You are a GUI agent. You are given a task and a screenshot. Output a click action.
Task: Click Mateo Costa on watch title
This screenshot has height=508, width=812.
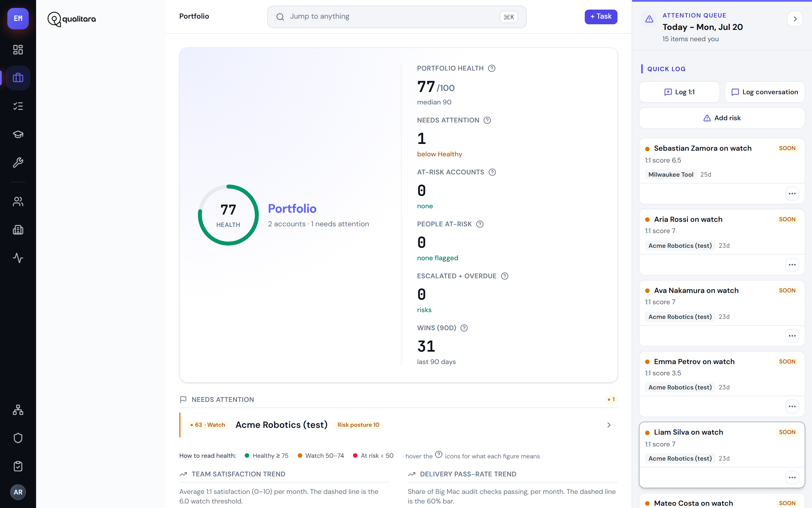[x=693, y=503]
